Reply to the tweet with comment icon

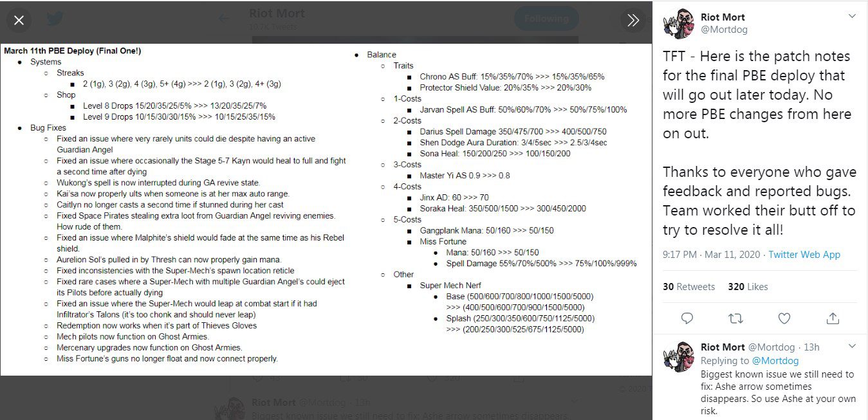687,318
